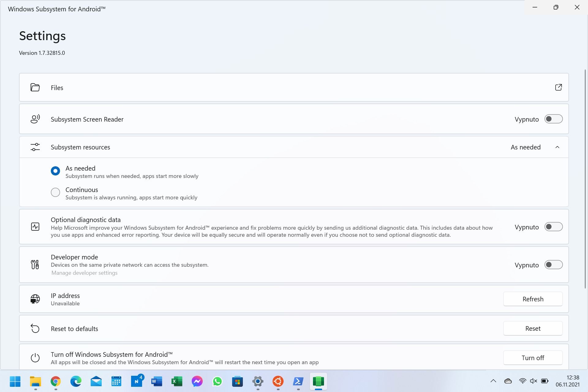
Task: Click Turn off subsystem button
Action: 533,358
